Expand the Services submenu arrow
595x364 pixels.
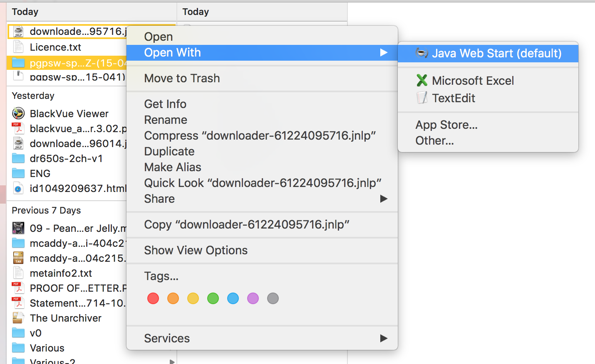[383, 339]
